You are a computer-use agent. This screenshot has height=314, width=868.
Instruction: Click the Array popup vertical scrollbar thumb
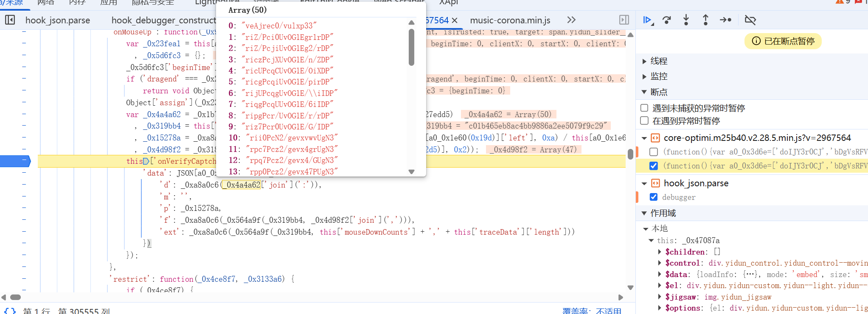point(411,47)
